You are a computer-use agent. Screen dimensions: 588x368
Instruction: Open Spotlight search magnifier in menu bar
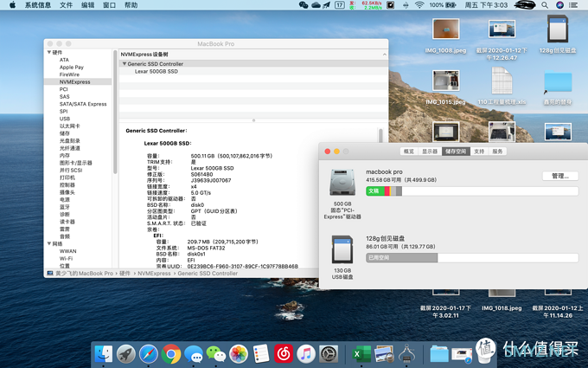(x=545, y=5)
